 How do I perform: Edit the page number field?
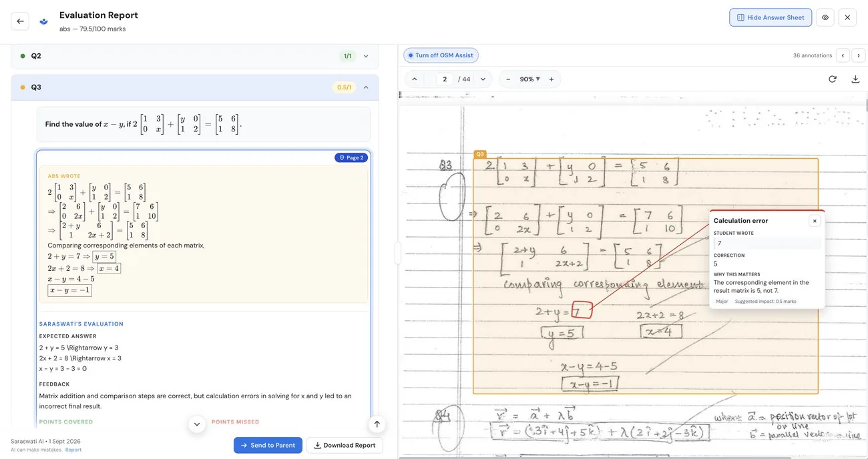point(445,79)
